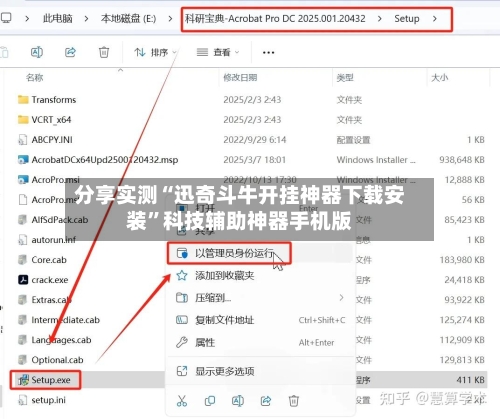Select the VCRT_x64 folder icon
This screenshot has height=419, width=500.
point(23,119)
